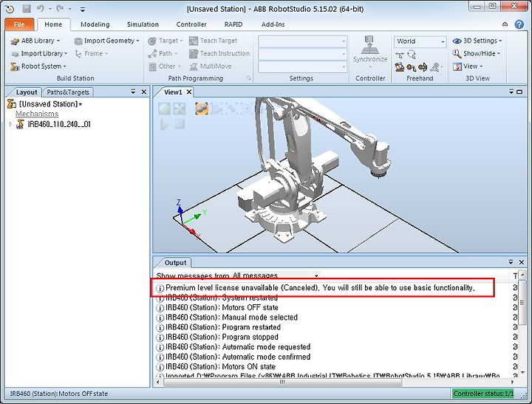Select the Freehand Move tool
532x404 pixels.
pos(400,55)
